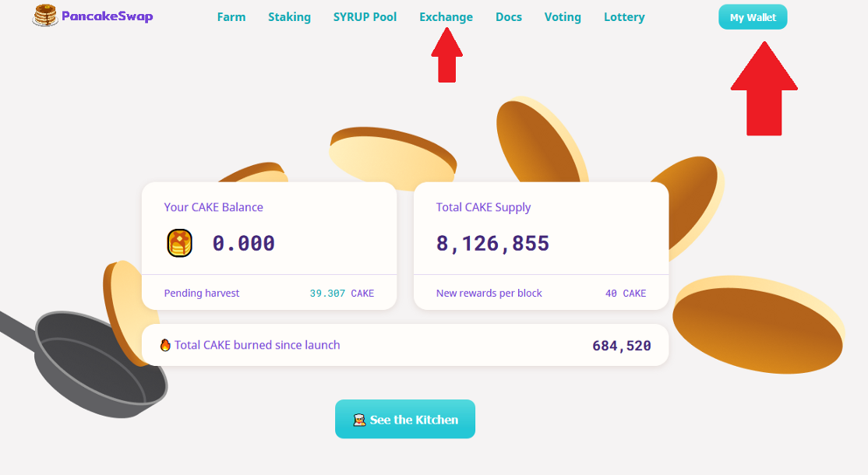Click the fire icon next to burned total
This screenshot has height=475, width=868.
point(165,345)
